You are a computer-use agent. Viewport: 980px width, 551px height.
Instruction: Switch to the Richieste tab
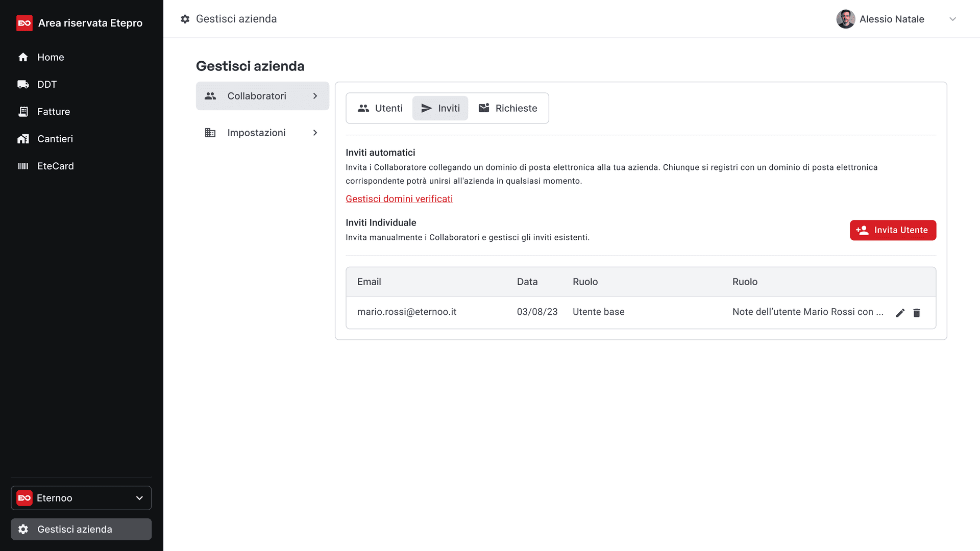(x=508, y=108)
